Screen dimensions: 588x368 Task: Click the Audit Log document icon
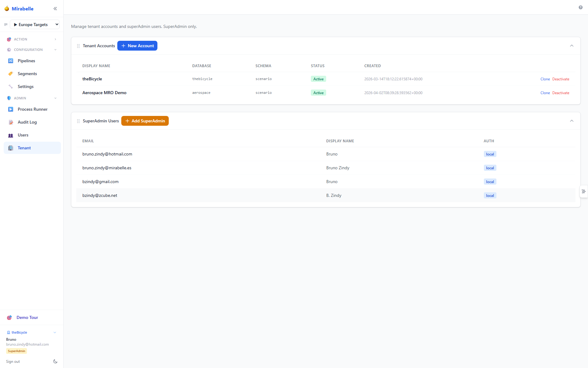[x=11, y=122]
